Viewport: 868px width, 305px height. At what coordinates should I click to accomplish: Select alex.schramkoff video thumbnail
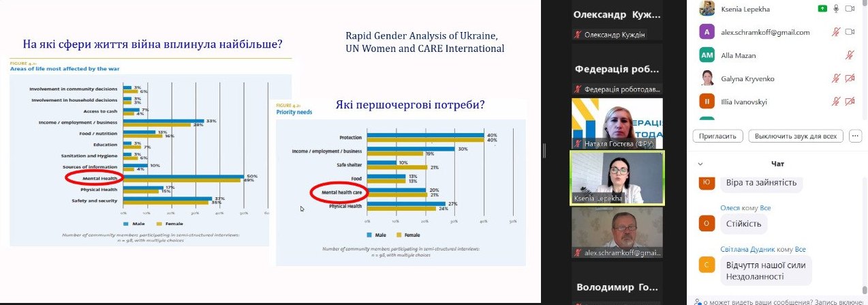click(617, 232)
